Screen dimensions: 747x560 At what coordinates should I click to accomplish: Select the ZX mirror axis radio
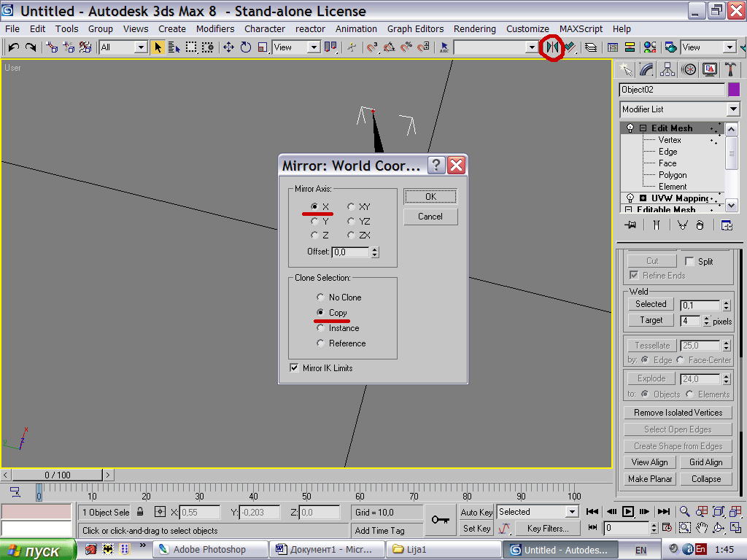click(x=351, y=236)
